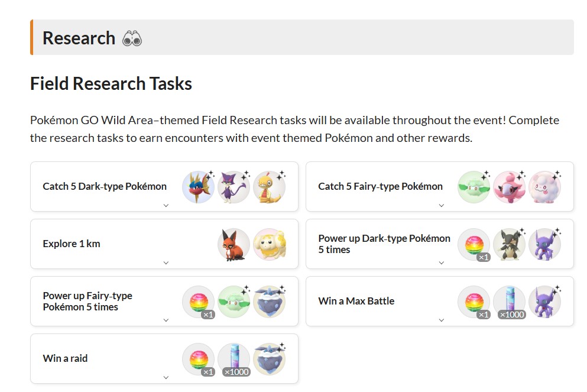The height and width of the screenshot is (392, 587).
Task: Click Sableye icon in Win a Max Battle card
Action: 544,302
